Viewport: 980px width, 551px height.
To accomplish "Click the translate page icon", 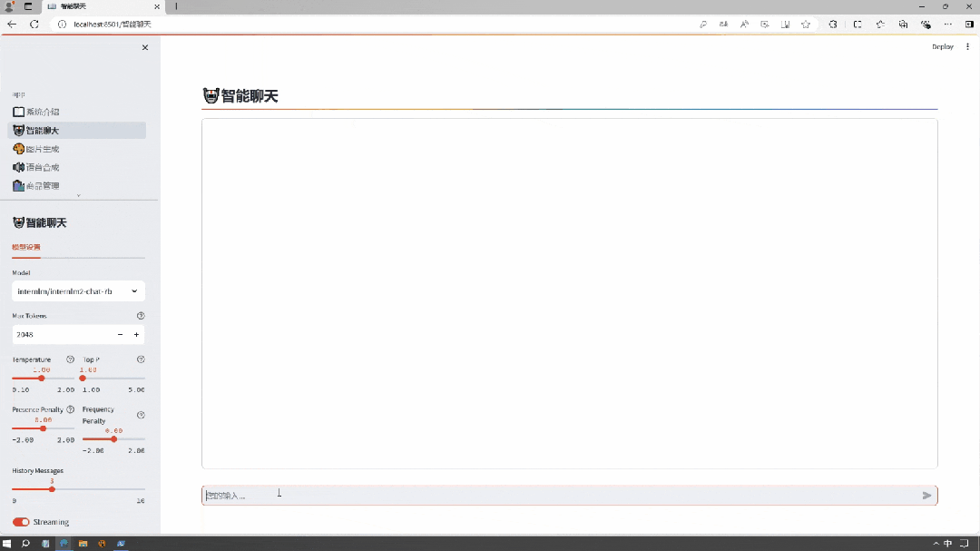I will (x=724, y=25).
